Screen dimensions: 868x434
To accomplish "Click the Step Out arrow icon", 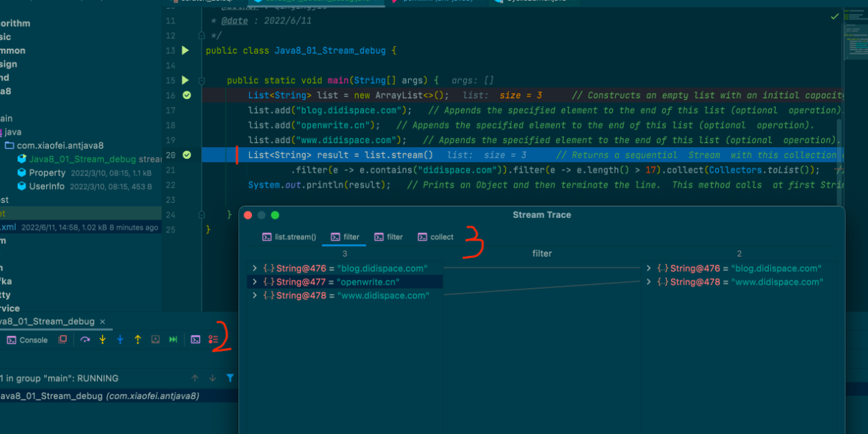I will click(x=138, y=340).
